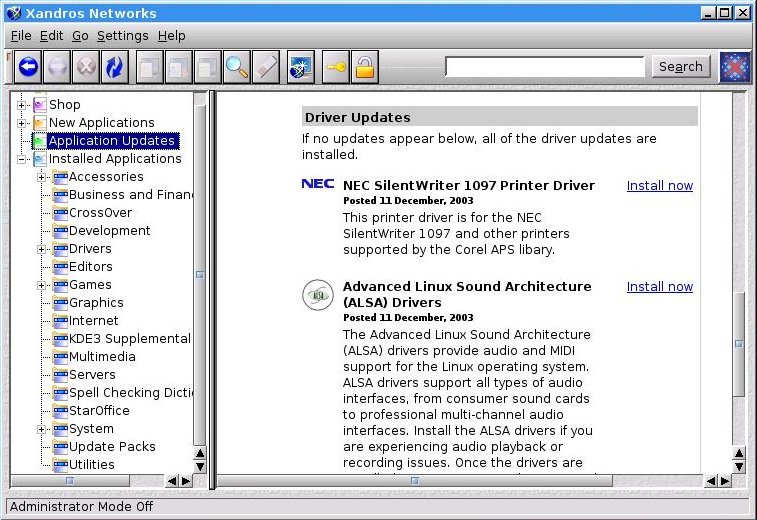Expand the Accessories tree node
This screenshot has height=520, width=757.
pyautogui.click(x=43, y=177)
